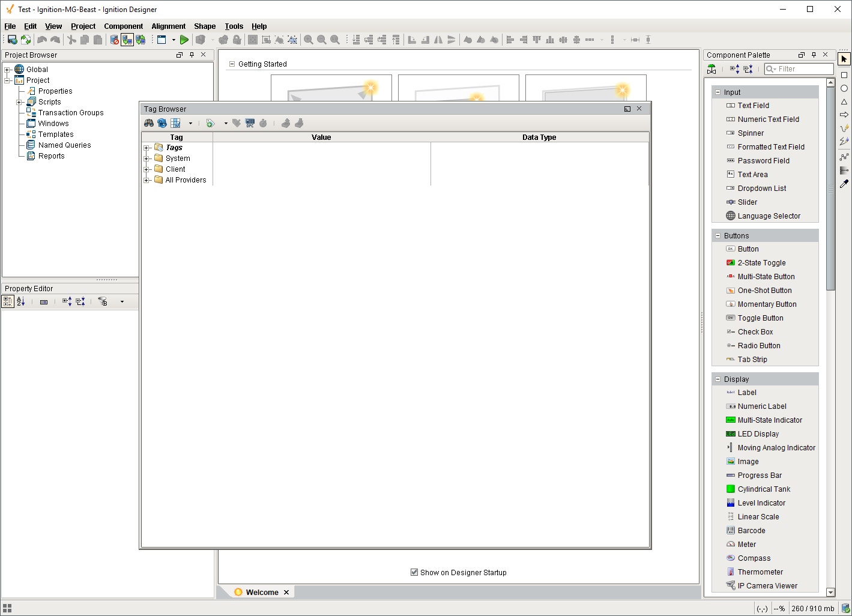Collapse the Input palette group
Image resolution: width=852 pixels, height=616 pixels.
point(718,92)
